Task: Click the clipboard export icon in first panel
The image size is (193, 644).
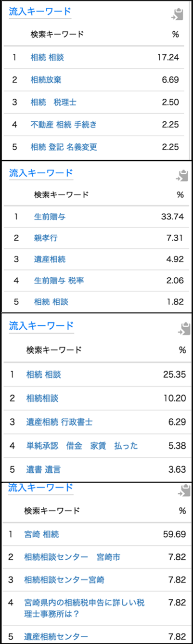Action: point(178,14)
